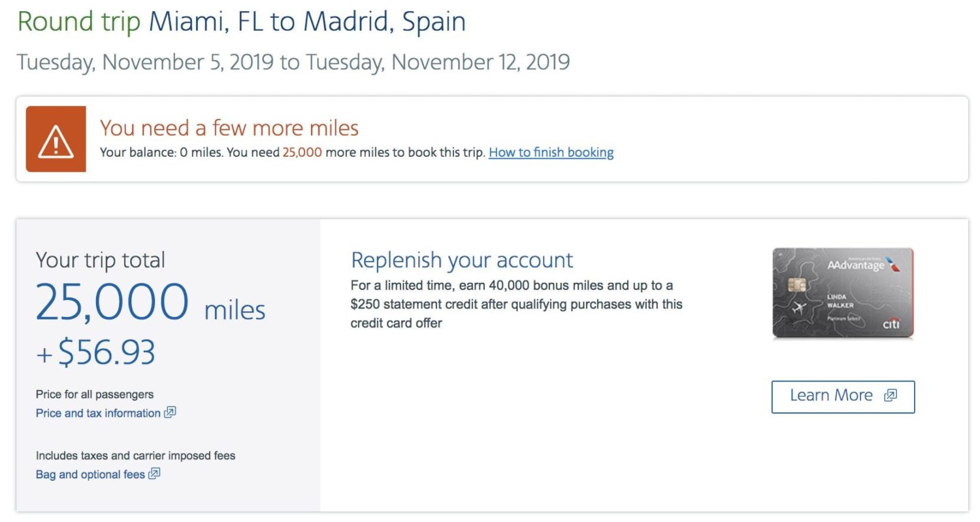Click the large 25,000 miles trip total
The image size is (980, 522).
click(150, 303)
